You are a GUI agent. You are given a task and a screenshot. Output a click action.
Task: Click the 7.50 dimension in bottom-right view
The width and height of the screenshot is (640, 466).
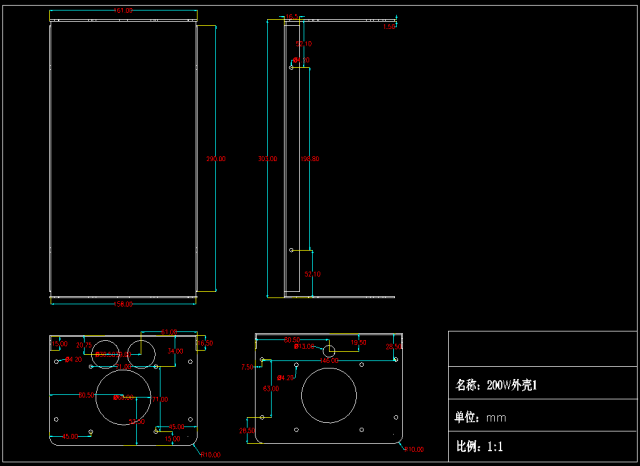tap(247, 367)
